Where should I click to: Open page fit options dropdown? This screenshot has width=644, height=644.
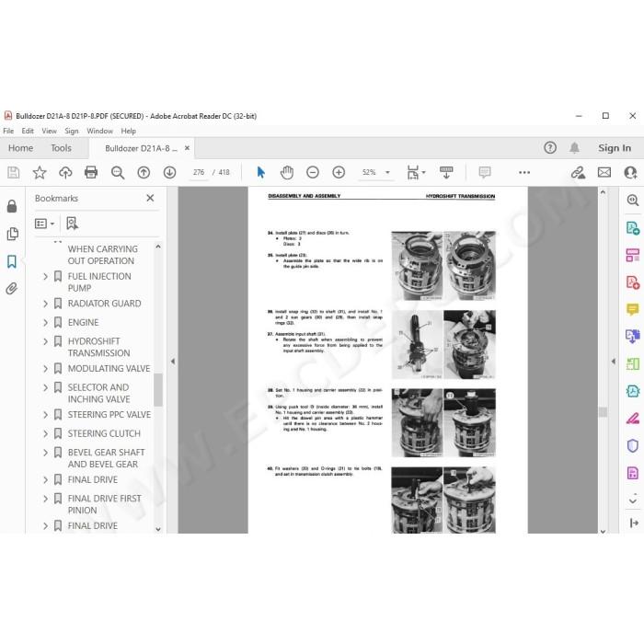pos(416,172)
